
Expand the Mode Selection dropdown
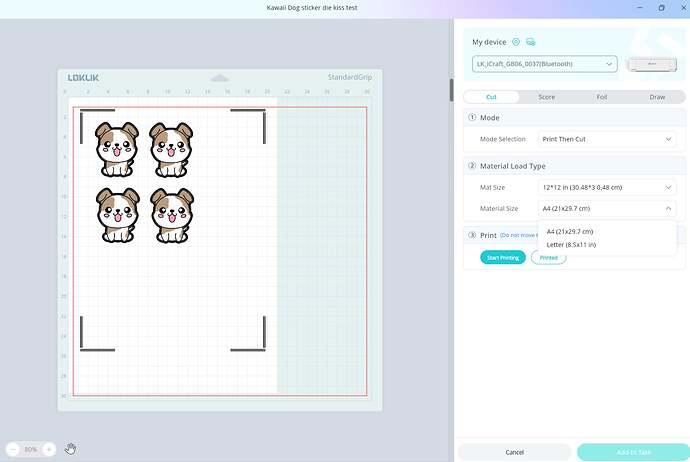pyautogui.click(x=607, y=139)
